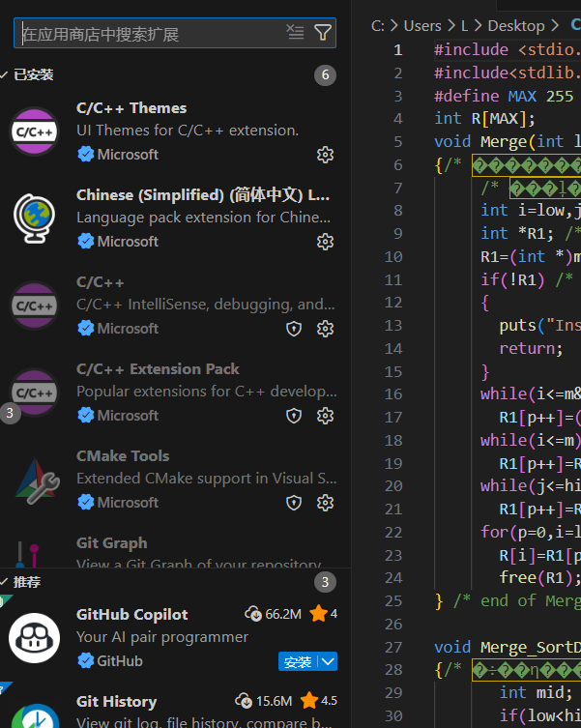The image size is (581, 728).
Task: Click the 'return;' statement on line 14
Action: [531, 348]
